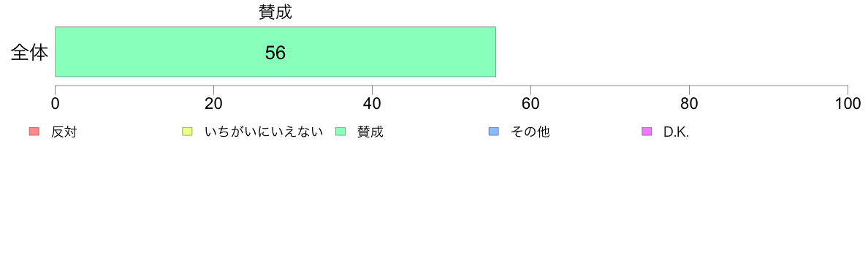Click the 0 axis tick label
This screenshot has width=868, height=269.
[x=56, y=104]
